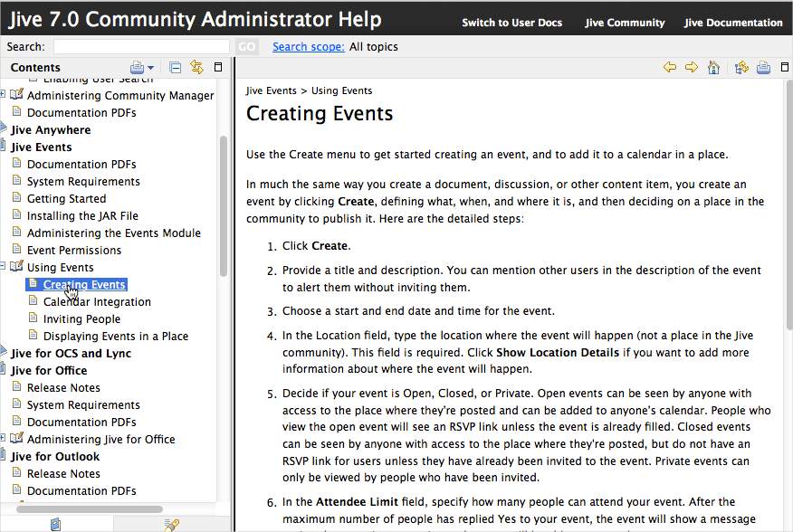Viewport: 793px width, 532px height.
Task: Open Release Notes under Jive for Office
Action: tap(63, 388)
